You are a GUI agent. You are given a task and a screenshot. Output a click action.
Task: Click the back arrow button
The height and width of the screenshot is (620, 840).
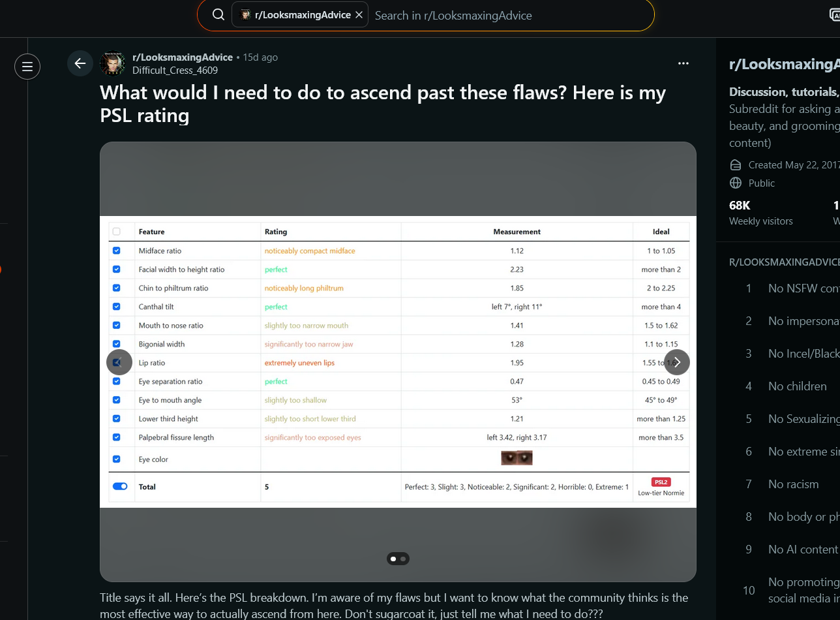[x=80, y=63]
